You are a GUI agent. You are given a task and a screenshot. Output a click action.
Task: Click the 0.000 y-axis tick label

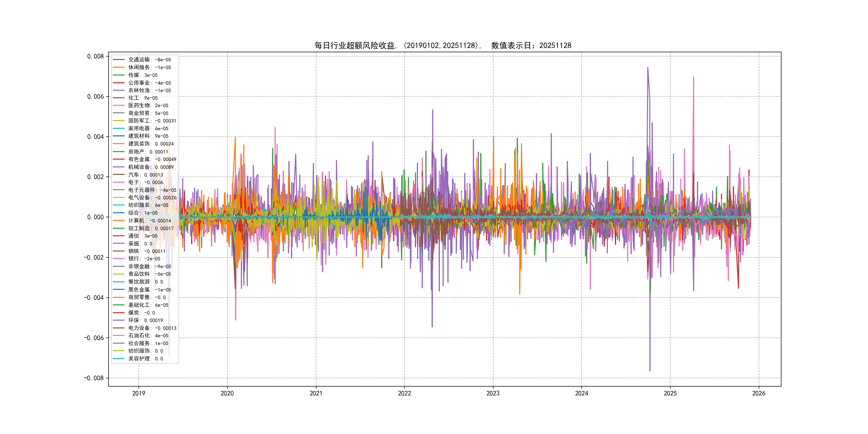tap(95, 217)
